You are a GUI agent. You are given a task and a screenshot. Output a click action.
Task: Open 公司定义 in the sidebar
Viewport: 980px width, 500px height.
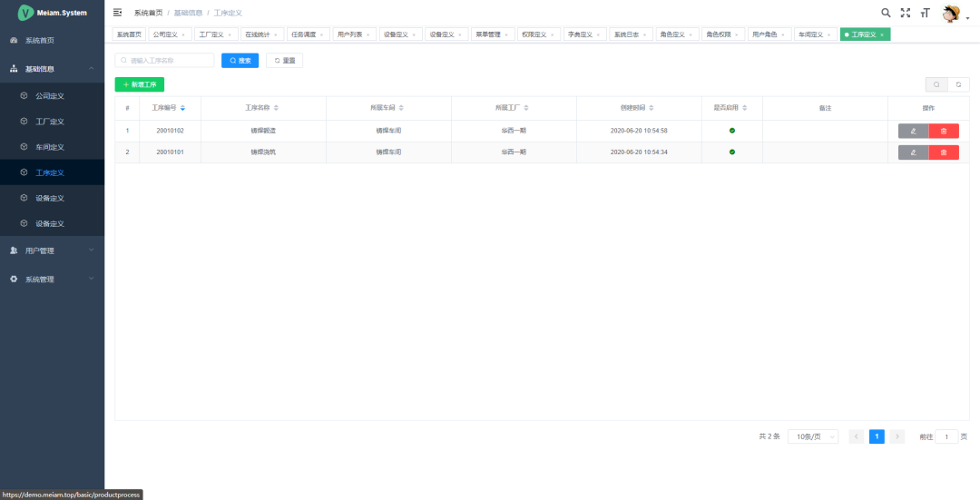pyautogui.click(x=53, y=96)
